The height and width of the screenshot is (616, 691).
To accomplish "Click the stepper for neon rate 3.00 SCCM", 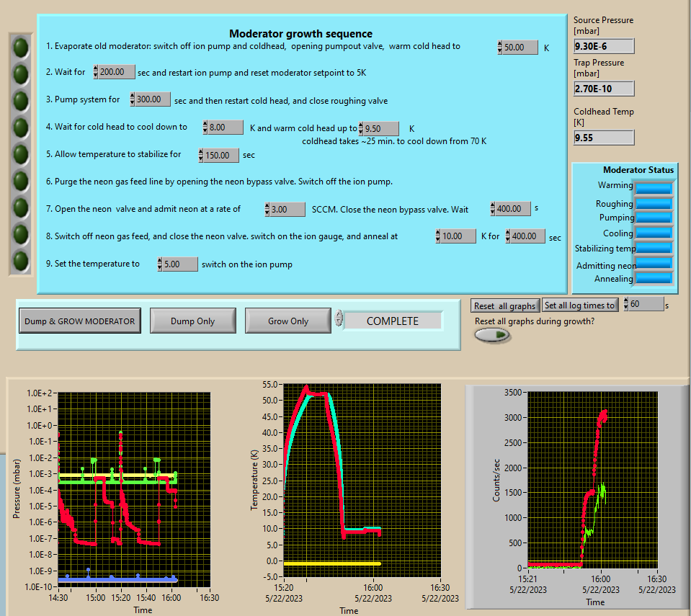I will coord(267,210).
